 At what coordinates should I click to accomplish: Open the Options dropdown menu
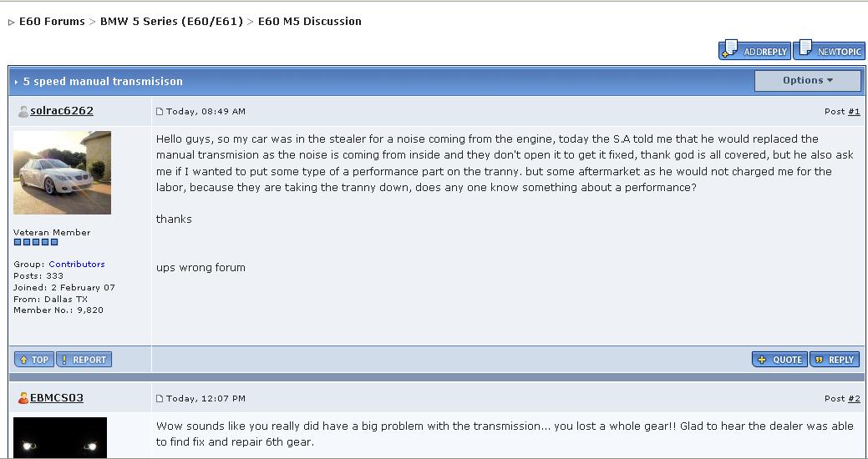pos(808,81)
